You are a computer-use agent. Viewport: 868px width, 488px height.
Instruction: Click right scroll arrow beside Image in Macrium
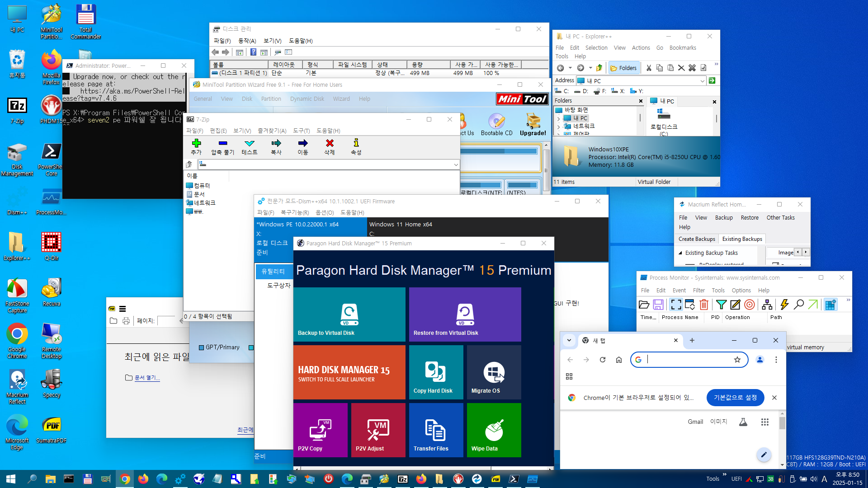[806, 252]
